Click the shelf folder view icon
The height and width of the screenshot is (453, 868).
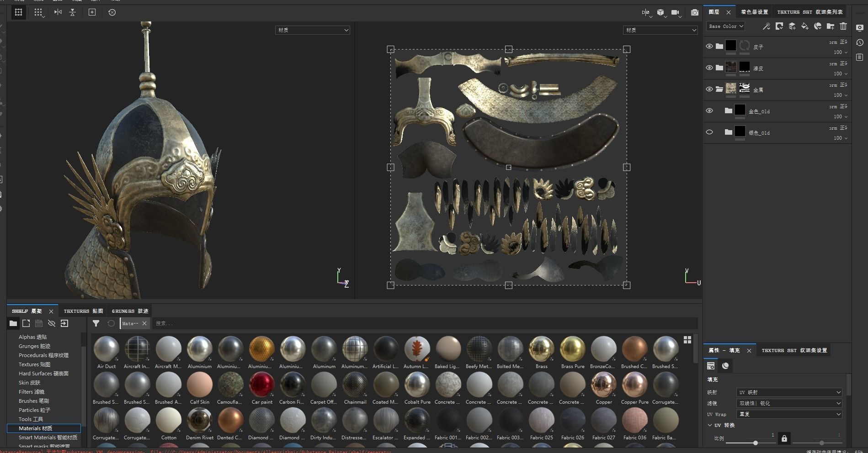(x=13, y=323)
